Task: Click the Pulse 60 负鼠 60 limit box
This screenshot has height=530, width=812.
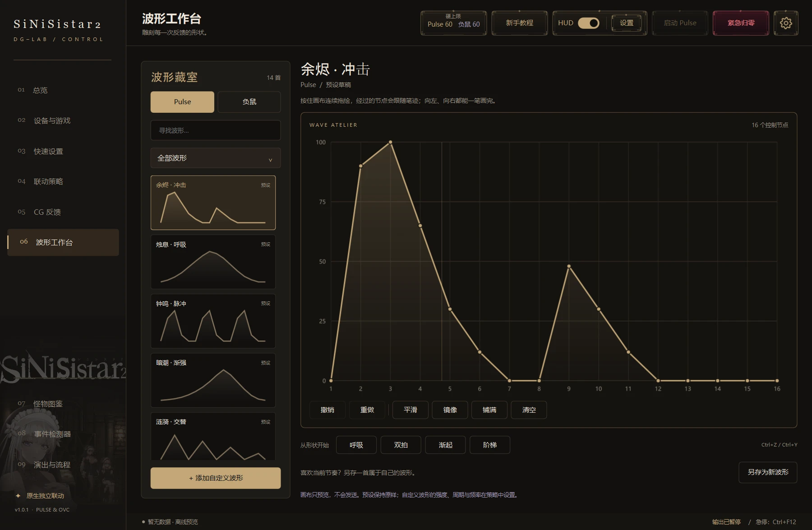Action: [453, 23]
